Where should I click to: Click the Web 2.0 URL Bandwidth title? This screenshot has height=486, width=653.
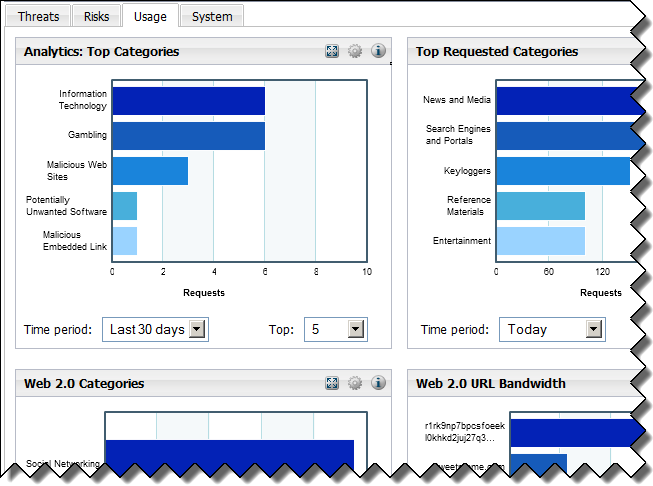[491, 383]
